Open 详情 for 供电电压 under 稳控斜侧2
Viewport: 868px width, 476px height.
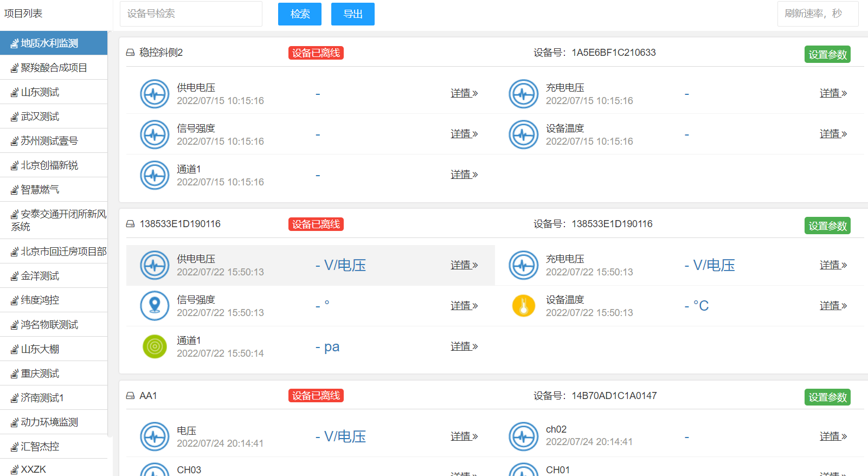coord(464,93)
